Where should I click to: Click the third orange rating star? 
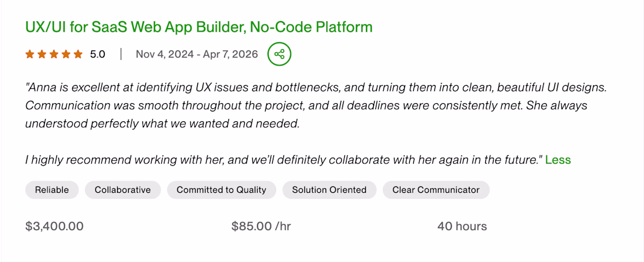point(54,55)
